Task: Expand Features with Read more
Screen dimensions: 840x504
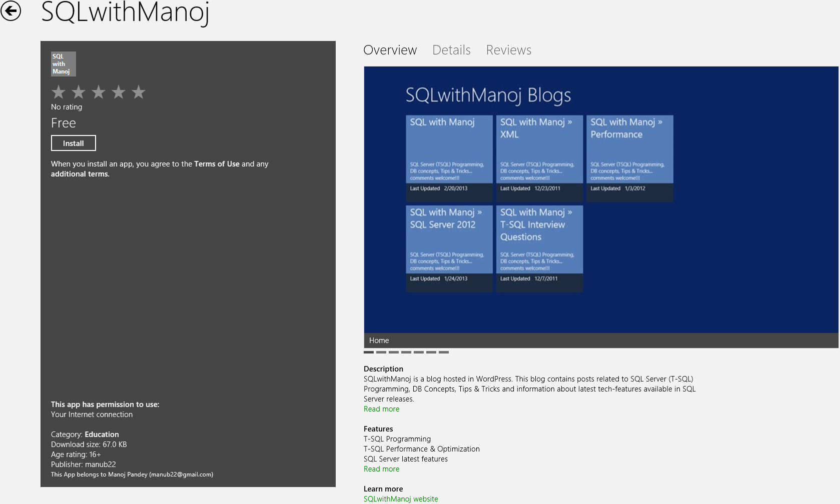Action: coord(381,469)
